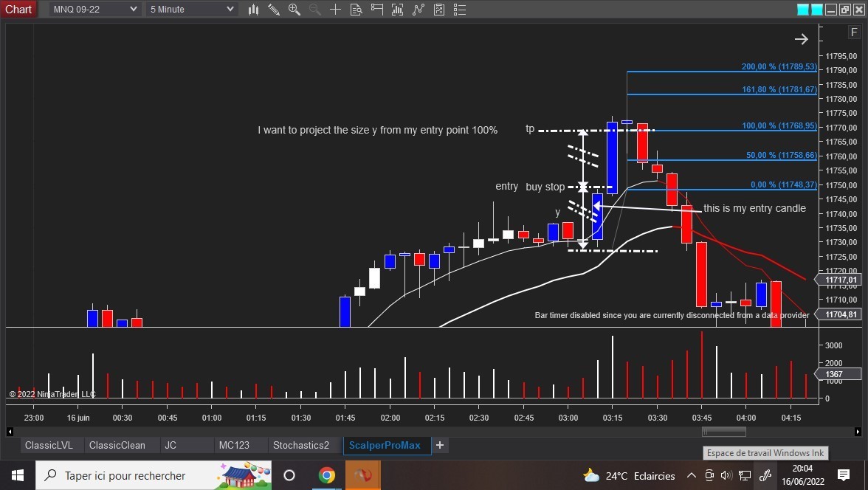Image resolution: width=868 pixels, height=490 pixels.
Task: Click the 1367 volume marker
Action: (838, 374)
